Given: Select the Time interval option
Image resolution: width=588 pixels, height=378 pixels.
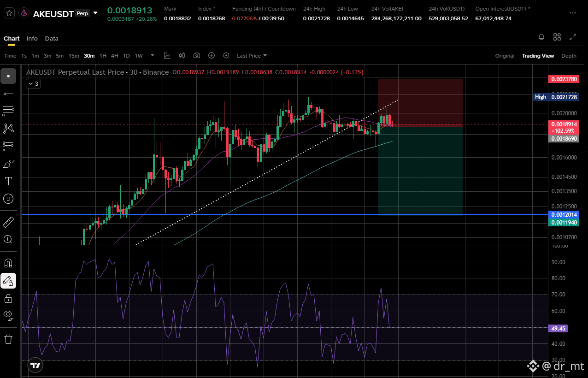Looking at the screenshot, I should tap(10, 56).
